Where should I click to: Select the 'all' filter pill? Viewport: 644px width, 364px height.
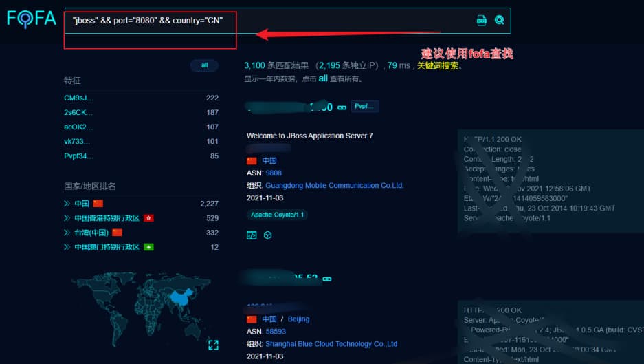[204, 65]
